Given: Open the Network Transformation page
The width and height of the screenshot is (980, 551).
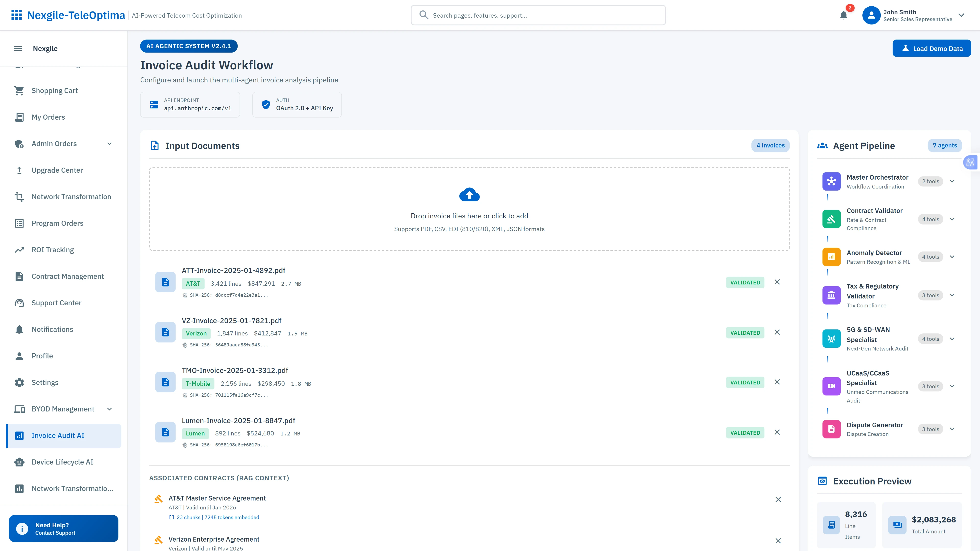Looking at the screenshot, I should [71, 197].
